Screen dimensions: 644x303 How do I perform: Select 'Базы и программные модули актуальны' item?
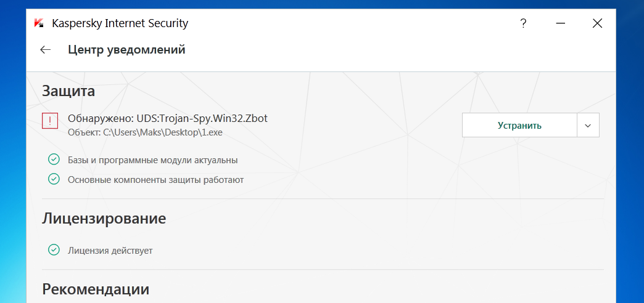click(152, 160)
